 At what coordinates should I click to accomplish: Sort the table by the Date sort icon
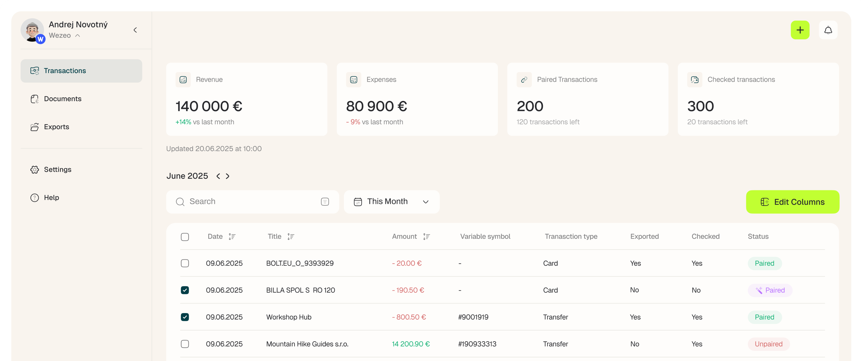pyautogui.click(x=232, y=237)
